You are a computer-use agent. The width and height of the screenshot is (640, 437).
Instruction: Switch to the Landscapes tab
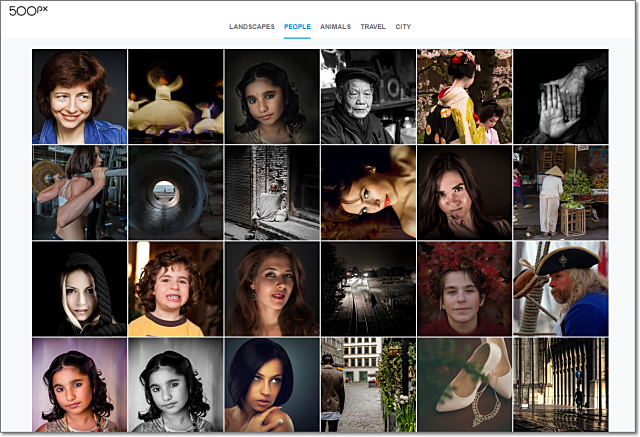[x=251, y=27]
